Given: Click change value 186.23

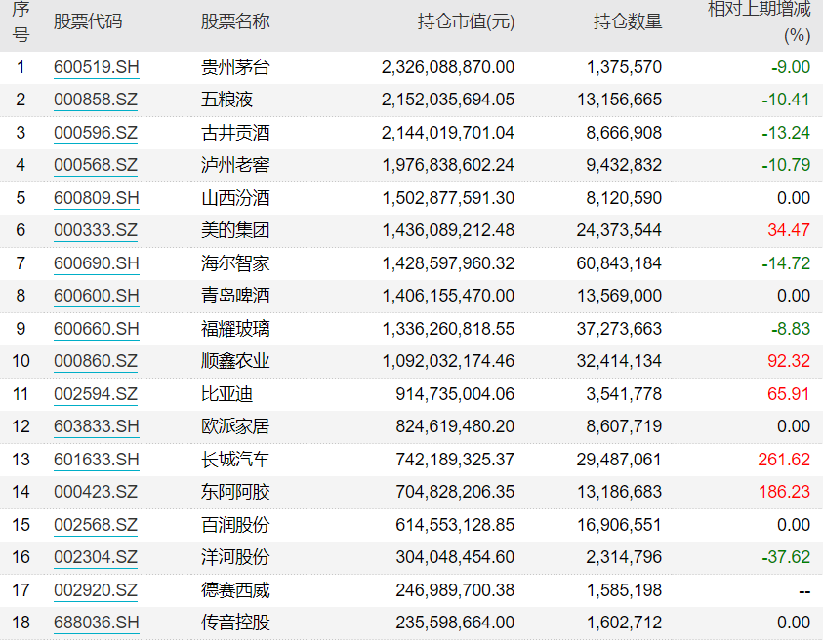Looking at the screenshot, I should pyautogui.click(x=785, y=492).
